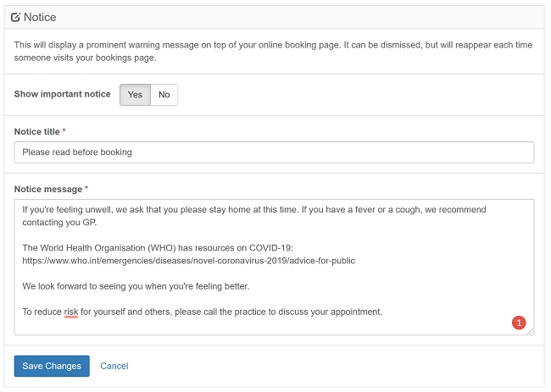This screenshot has height=392, width=551.
Task: Select No for Show important notice
Action: point(164,95)
